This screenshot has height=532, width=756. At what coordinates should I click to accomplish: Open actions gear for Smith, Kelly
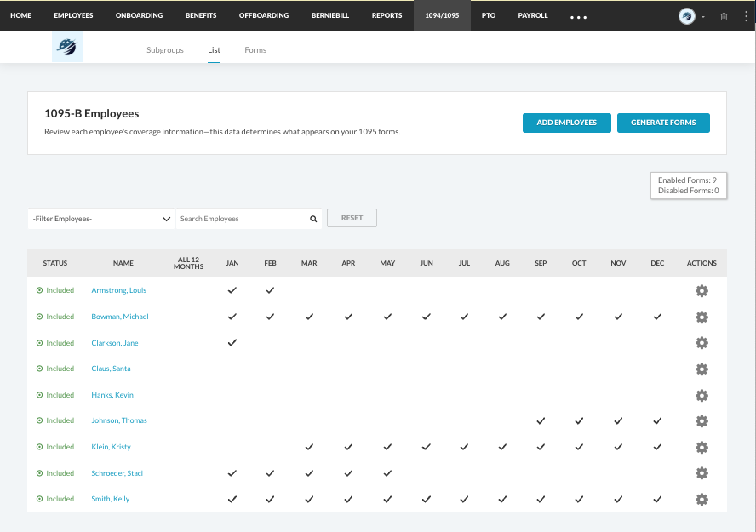coord(702,499)
